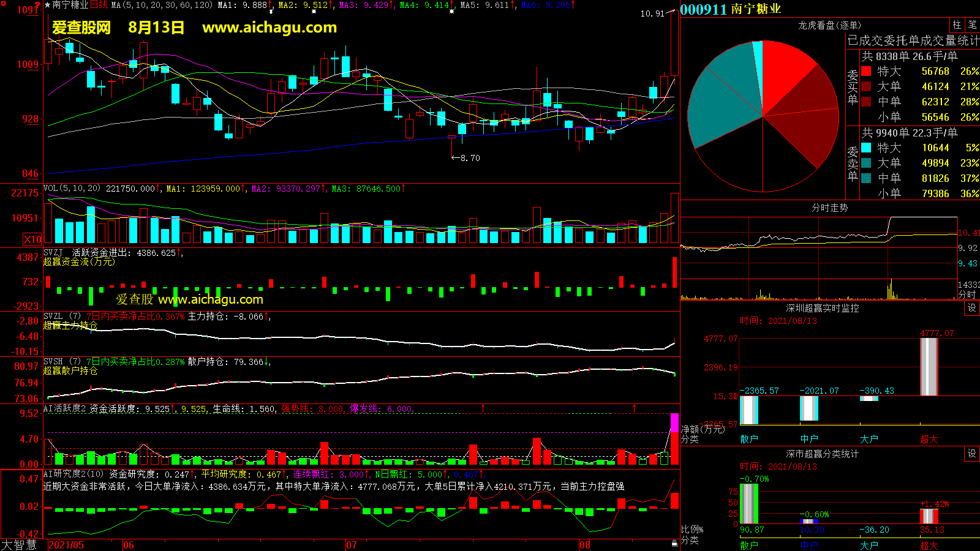Click the star icon before 南宁糖业
Screen dimensions: 980x551
[x=48, y=5]
